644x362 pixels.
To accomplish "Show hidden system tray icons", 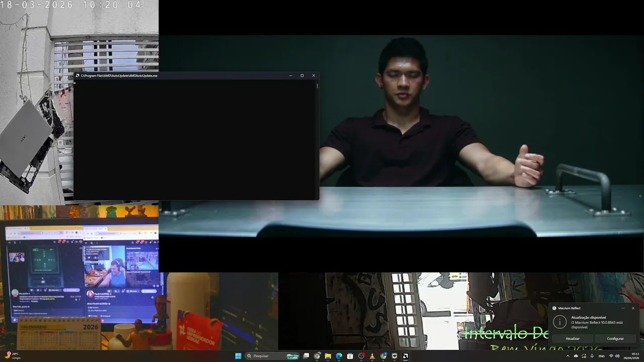I will (568, 356).
